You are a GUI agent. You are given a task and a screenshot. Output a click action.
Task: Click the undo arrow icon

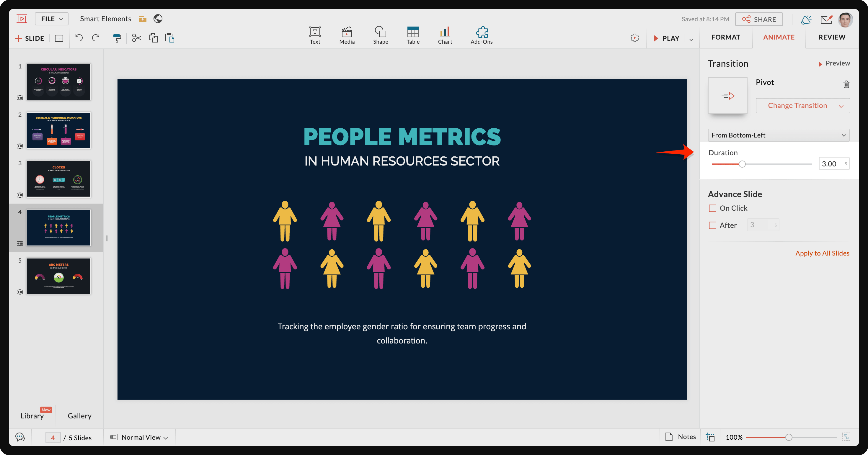pyautogui.click(x=79, y=38)
